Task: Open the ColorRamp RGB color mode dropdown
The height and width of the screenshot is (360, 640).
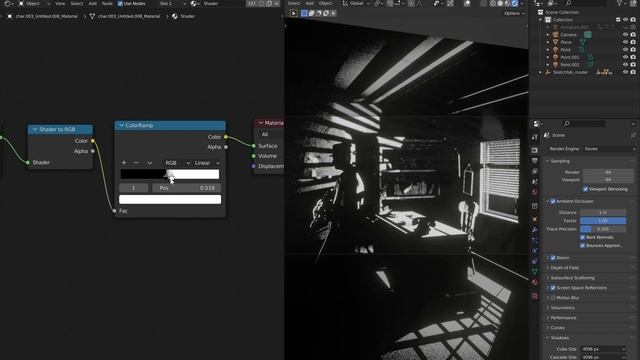Action: pos(177,163)
